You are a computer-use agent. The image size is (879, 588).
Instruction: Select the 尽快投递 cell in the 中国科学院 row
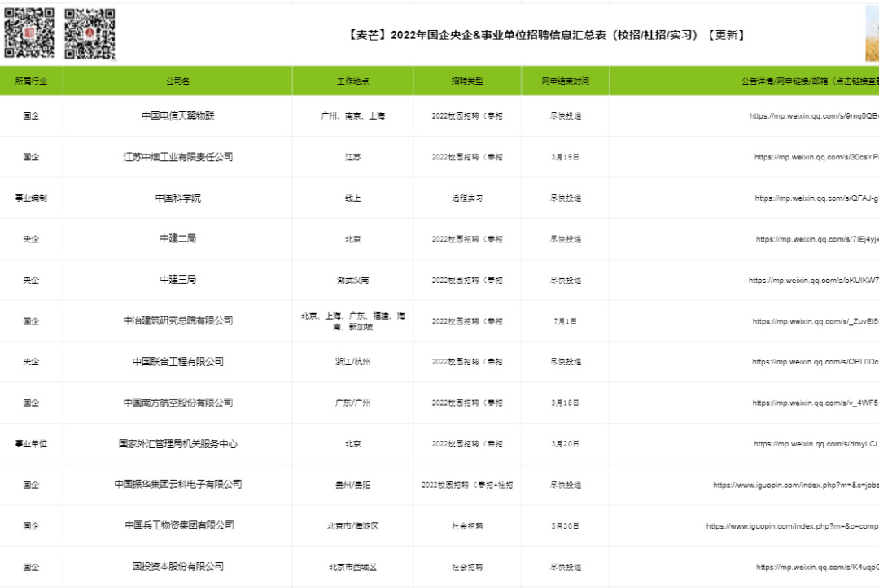point(565,198)
